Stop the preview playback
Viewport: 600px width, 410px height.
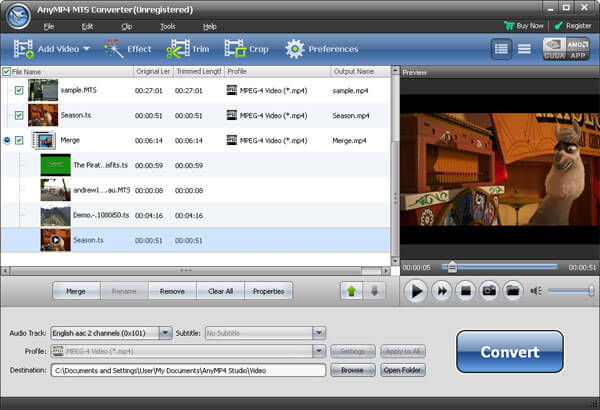pyautogui.click(x=465, y=291)
